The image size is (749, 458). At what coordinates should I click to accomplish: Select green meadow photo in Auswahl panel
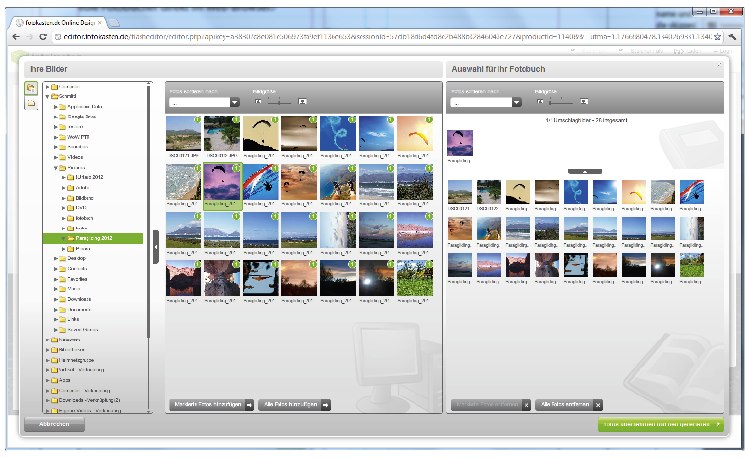pos(692,265)
